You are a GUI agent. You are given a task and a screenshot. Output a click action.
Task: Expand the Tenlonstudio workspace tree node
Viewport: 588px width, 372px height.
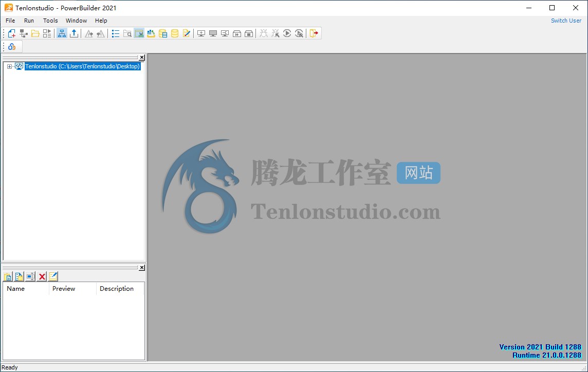[9, 66]
